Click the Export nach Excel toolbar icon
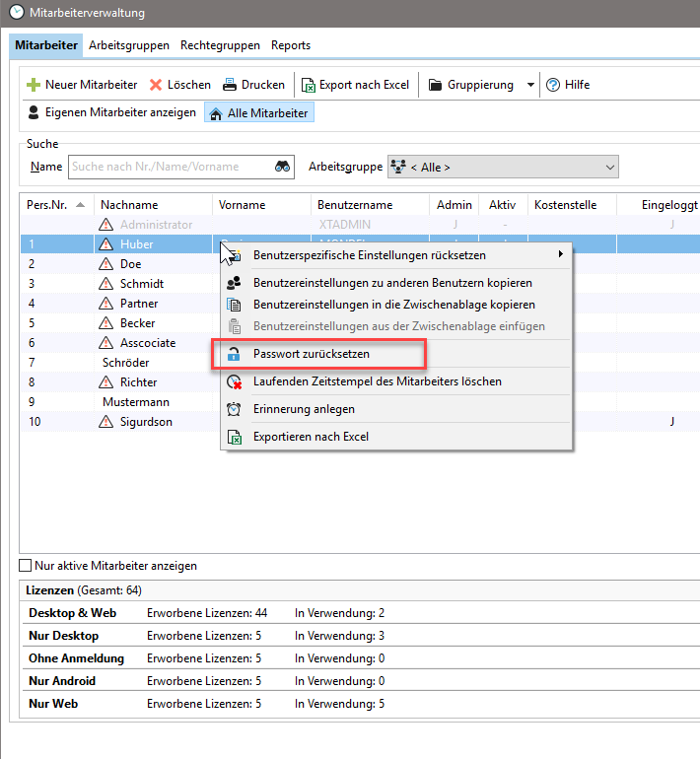700x759 pixels. coord(309,85)
